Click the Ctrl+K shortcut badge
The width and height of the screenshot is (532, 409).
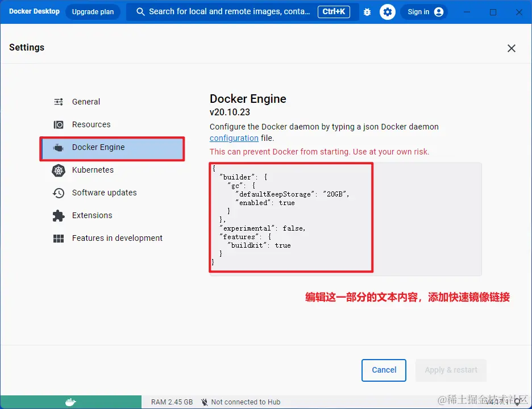pos(334,12)
